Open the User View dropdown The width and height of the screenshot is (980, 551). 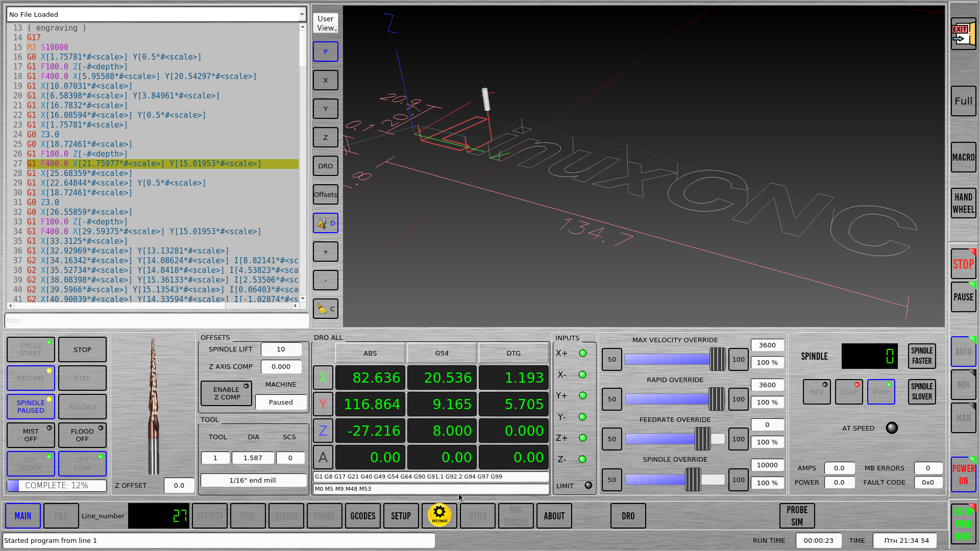pos(326,23)
